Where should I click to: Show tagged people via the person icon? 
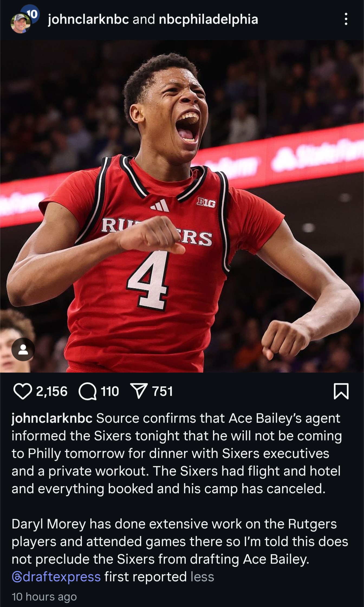[23, 349]
